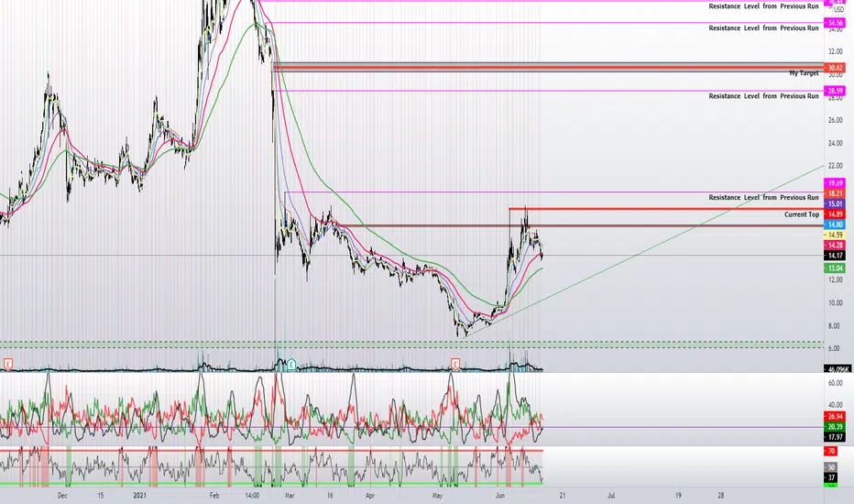Screen dimensions: 854x504
Task: Click the yellow 14.59 price label
Action: pos(835,235)
